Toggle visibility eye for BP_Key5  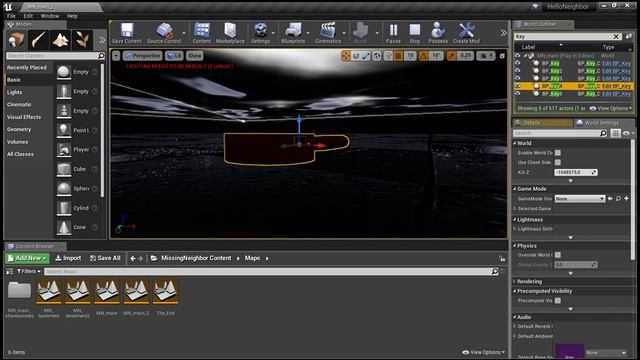point(518,93)
